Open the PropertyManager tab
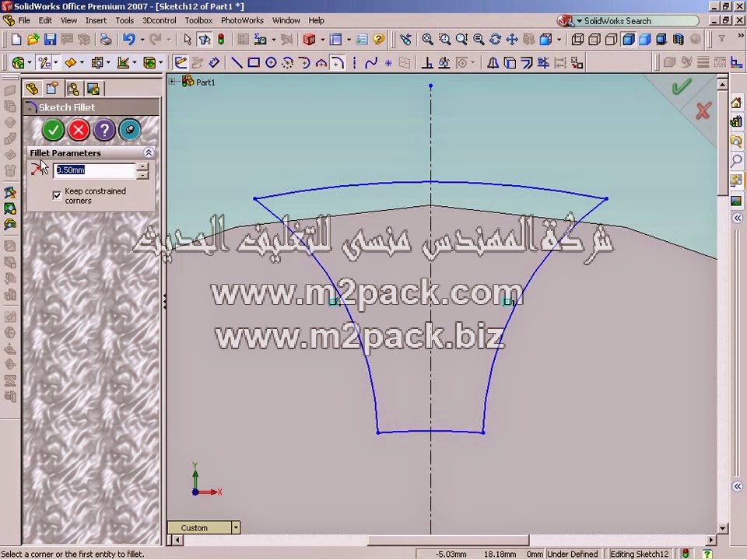747x560 pixels. (52, 89)
